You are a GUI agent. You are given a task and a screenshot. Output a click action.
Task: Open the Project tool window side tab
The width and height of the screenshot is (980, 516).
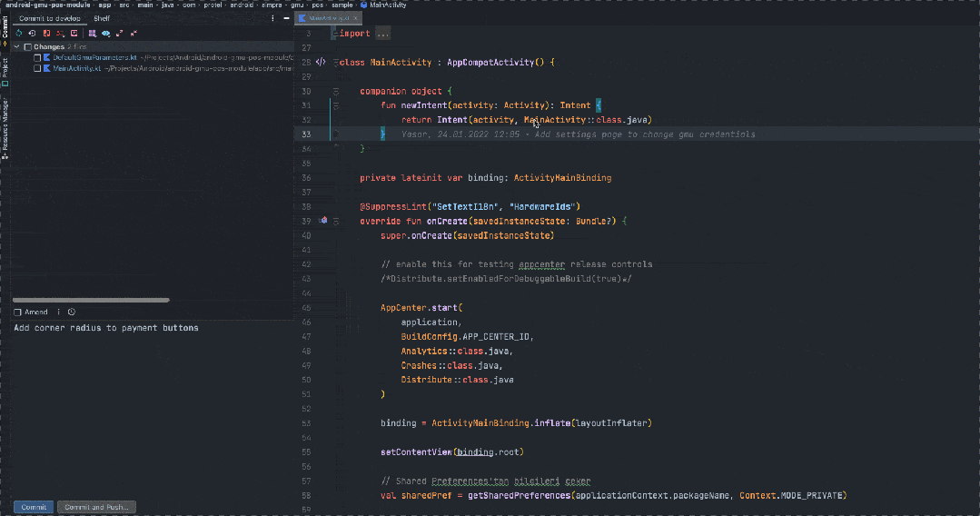click(5, 73)
